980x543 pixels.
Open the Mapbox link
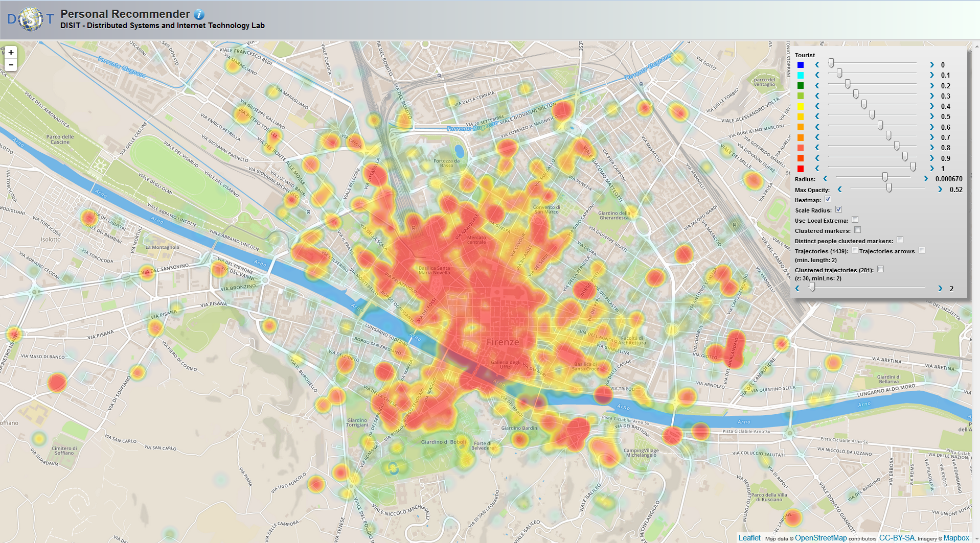point(956,538)
